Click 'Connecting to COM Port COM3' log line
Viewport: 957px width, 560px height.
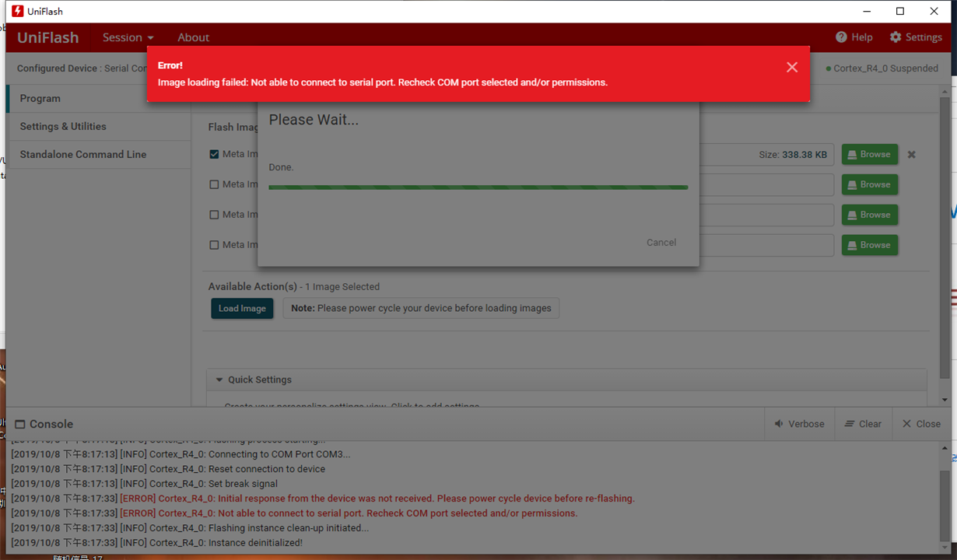click(x=181, y=454)
